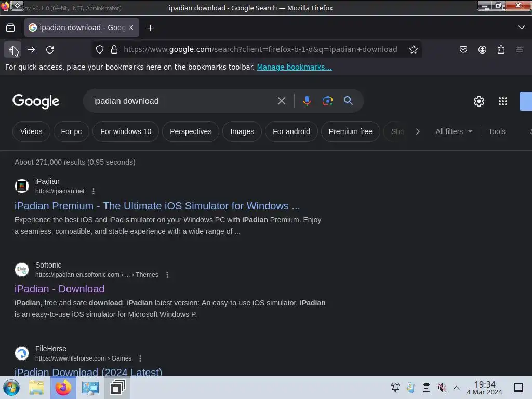The image size is (532, 399).
Task: Open the Manage bookmarks link
Action: pos(294,67)
